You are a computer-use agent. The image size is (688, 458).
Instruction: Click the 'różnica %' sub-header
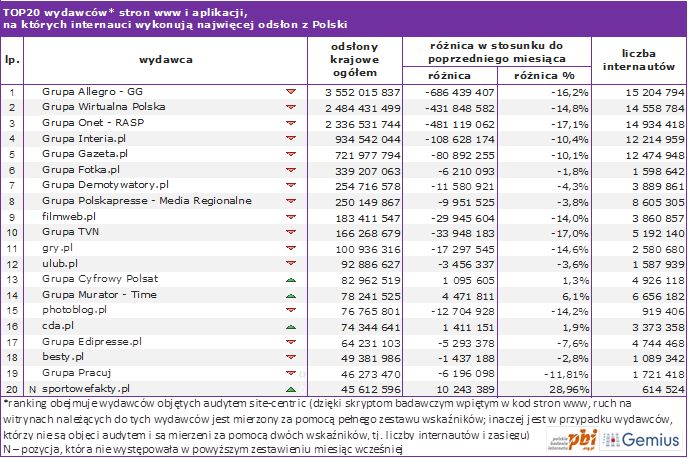click(x=544, y=75)
